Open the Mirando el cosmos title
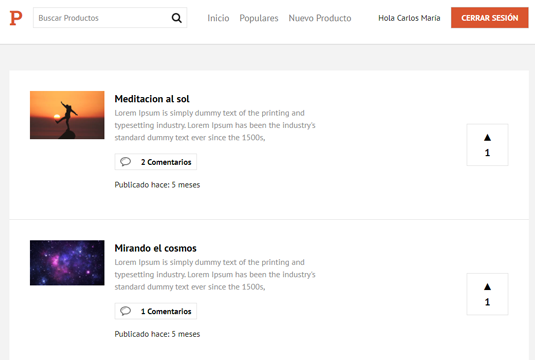The image size is (535, 360). click(x=156, y=248)
